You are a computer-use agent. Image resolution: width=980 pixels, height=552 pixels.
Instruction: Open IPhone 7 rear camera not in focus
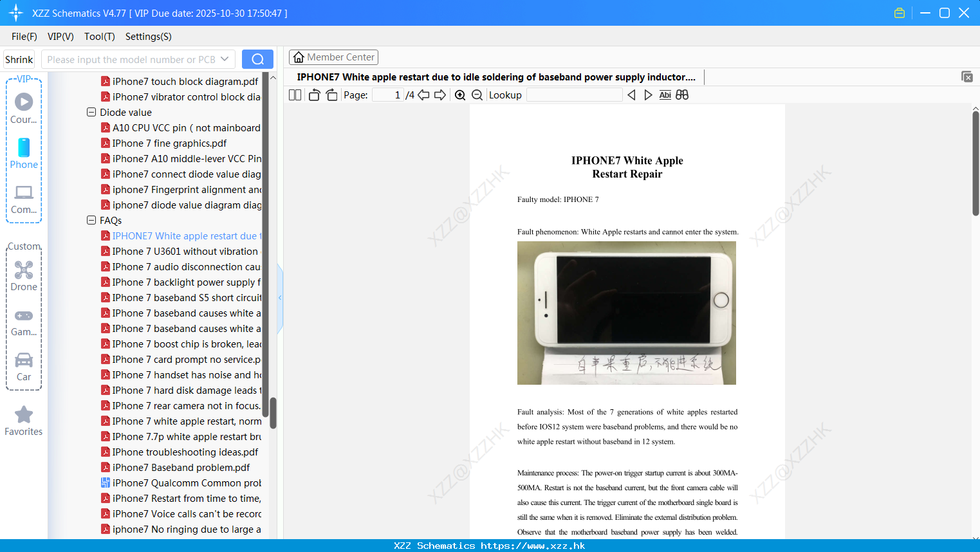pos(181,405)
